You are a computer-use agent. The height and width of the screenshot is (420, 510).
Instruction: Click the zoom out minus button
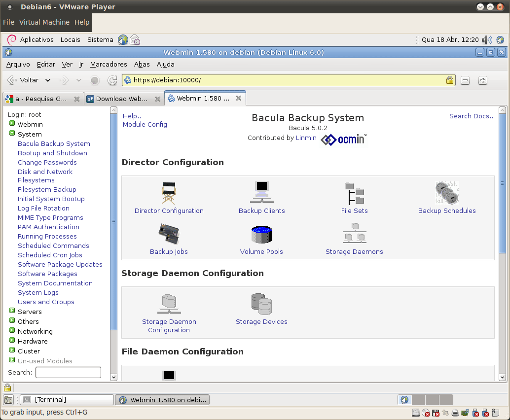tap(465, 80)
